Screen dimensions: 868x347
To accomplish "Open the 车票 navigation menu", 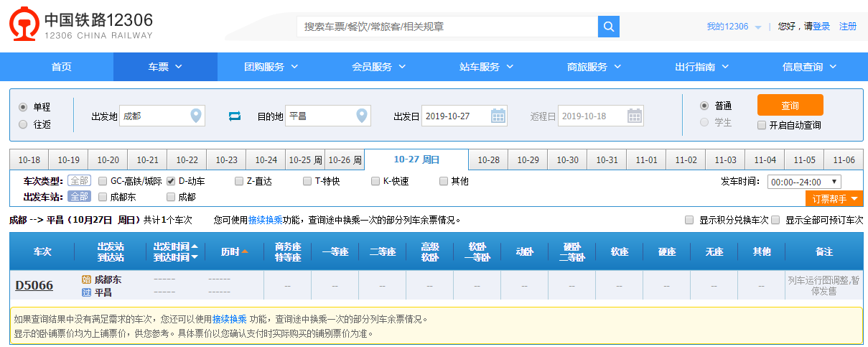I will tap(165, 67).
